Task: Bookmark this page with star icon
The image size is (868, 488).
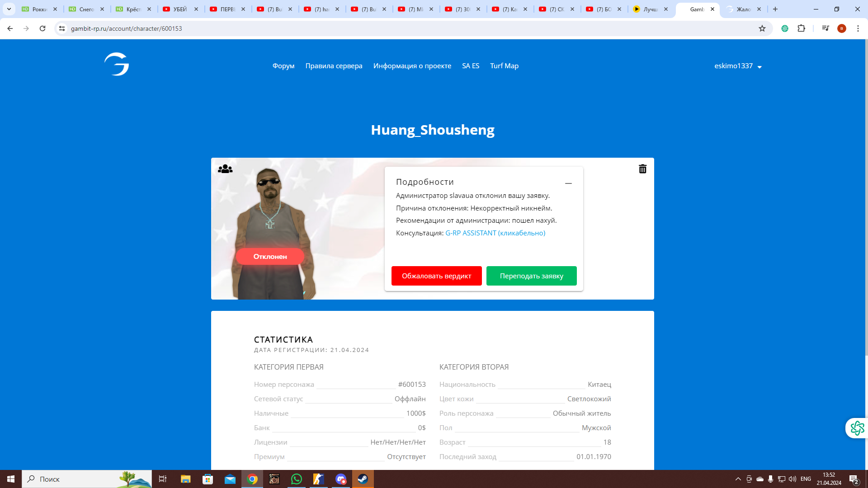Action: tap(762, 28)
